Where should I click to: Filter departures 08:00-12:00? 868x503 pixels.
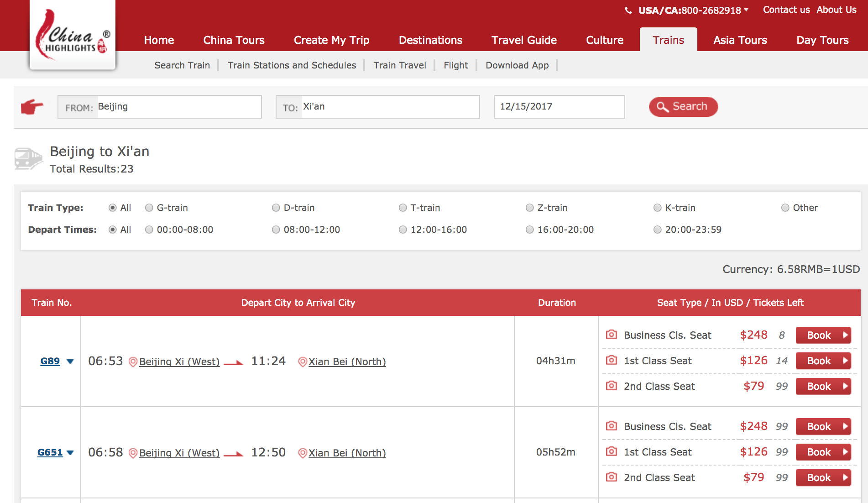276,230
